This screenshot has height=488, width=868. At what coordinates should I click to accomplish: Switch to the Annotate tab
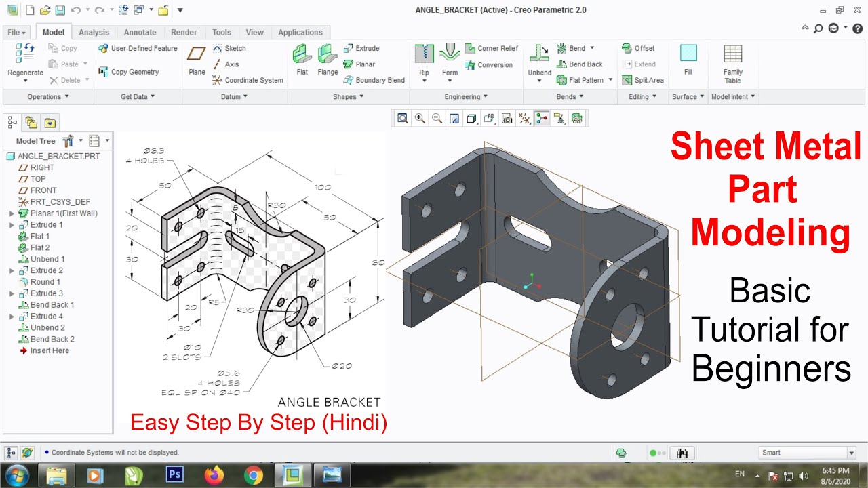coord(140,32)
